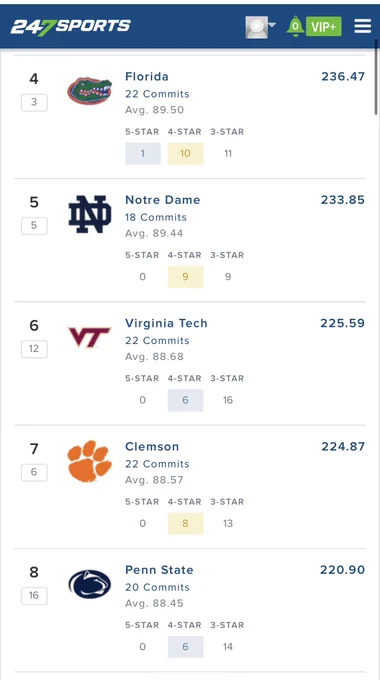The height and width of the screenshot is (680, 380).
Task: Open the Virginia Tech team link
Action: [x=167, y=324]
